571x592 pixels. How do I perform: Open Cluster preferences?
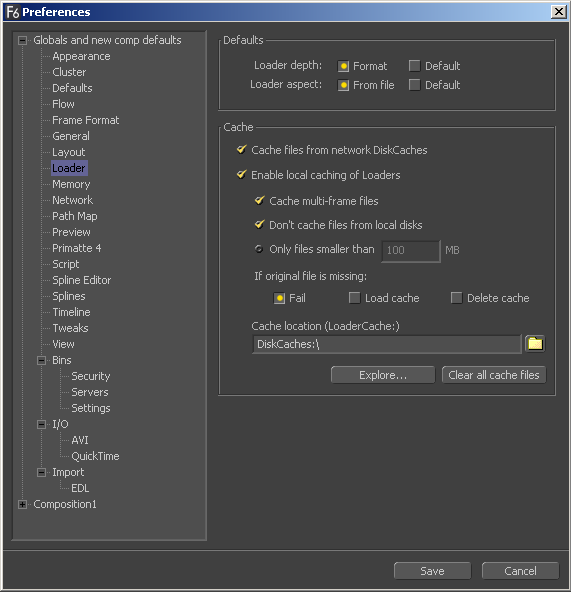point(69,72)
